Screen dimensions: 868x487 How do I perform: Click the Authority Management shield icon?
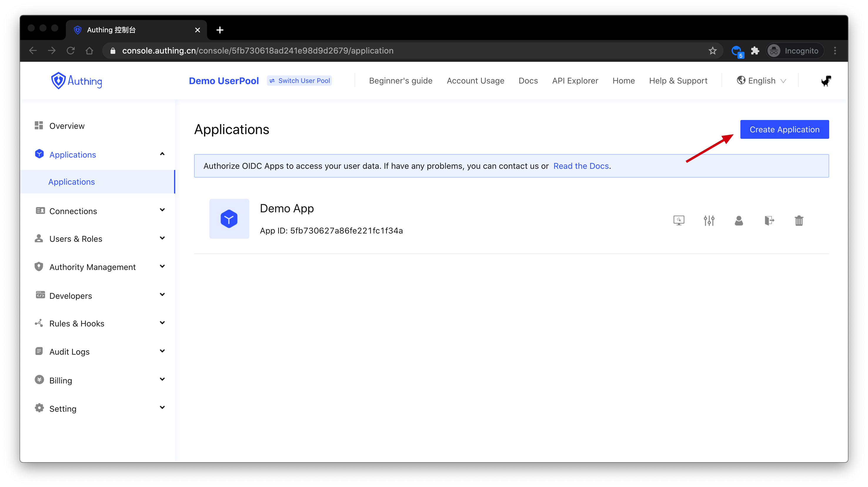click(x=39, y=266)
